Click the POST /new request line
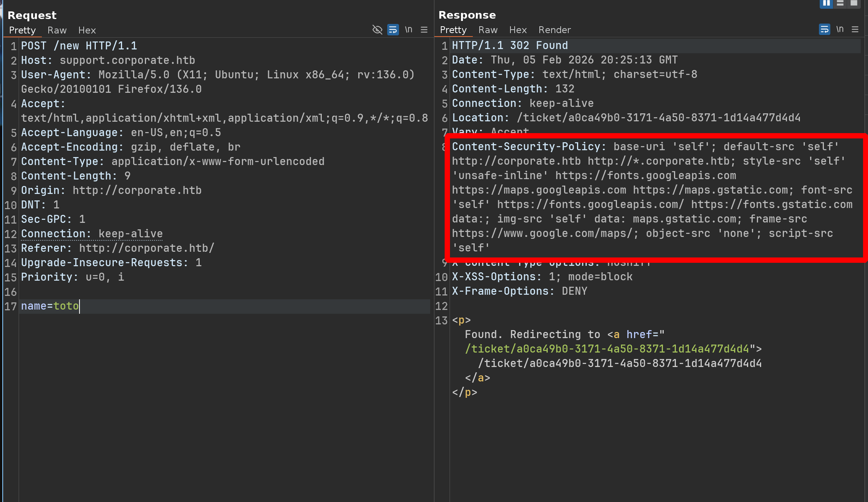Viewport: 868px width, 502px height. (x=79, y=46)
